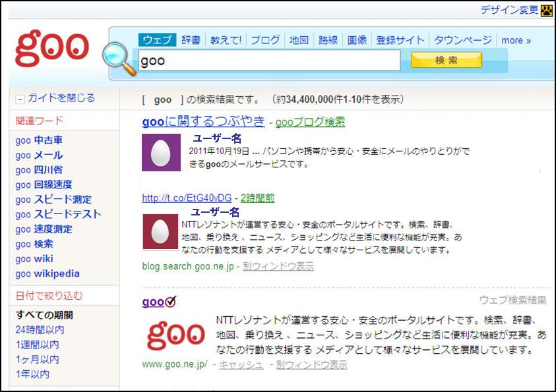Click the ウェブ検索結果 label

coord(512,300)
